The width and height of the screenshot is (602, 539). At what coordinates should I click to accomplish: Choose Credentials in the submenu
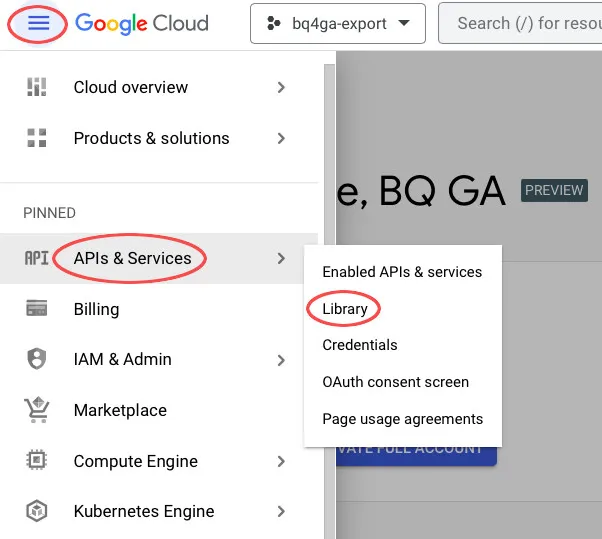point(360,345)
